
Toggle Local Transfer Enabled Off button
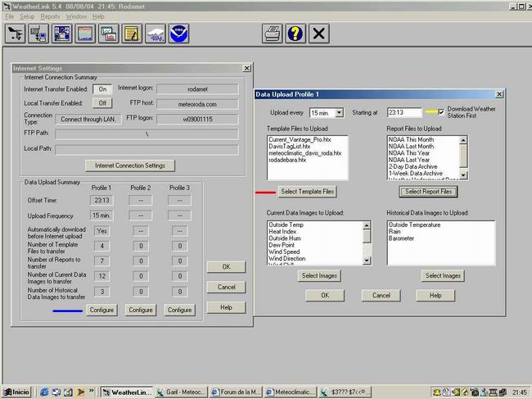coord(102,103)
